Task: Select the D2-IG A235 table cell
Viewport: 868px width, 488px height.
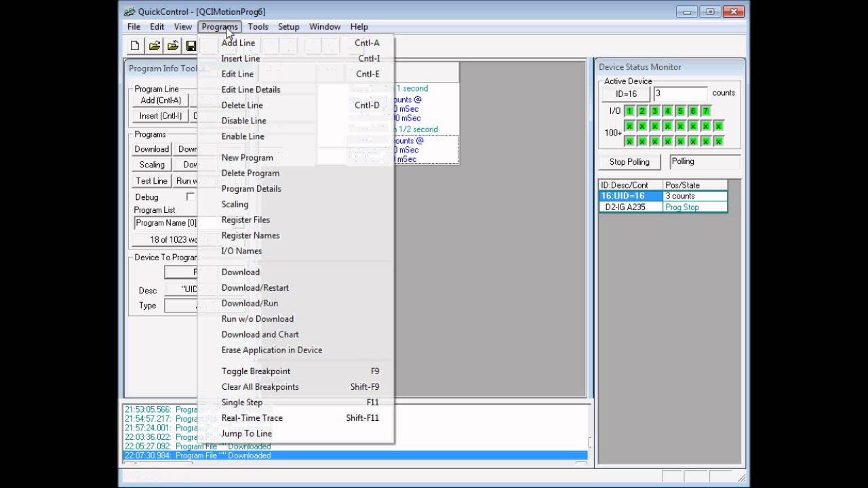Action: pyautogui.click(x=631, y=207)
